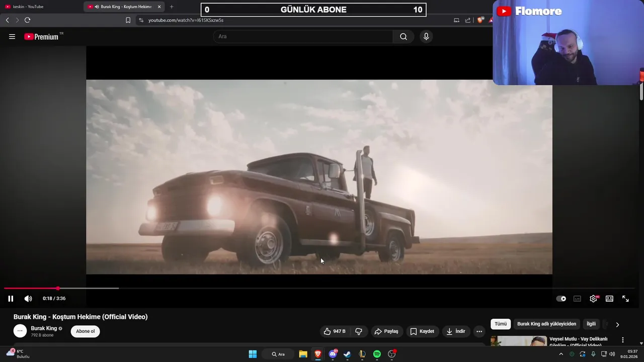Open weather widget showing 6°C Bulutlu

pos(18,354)
